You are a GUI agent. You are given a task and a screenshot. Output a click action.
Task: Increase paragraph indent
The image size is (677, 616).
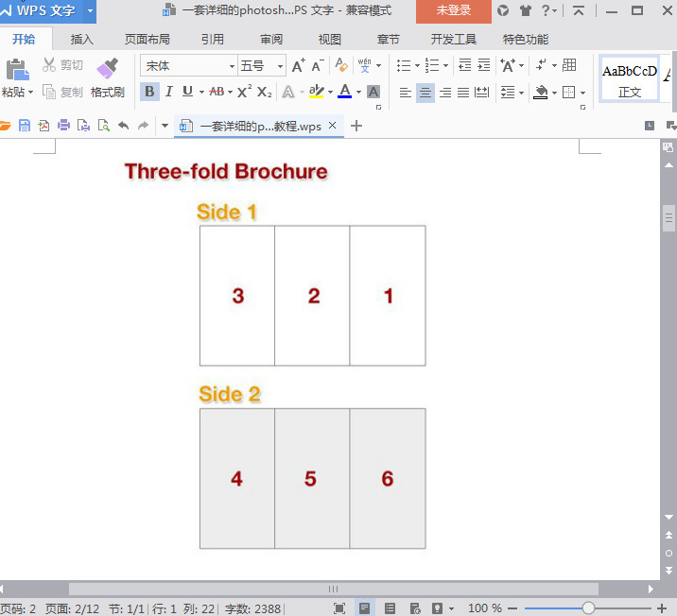(483, 65)
